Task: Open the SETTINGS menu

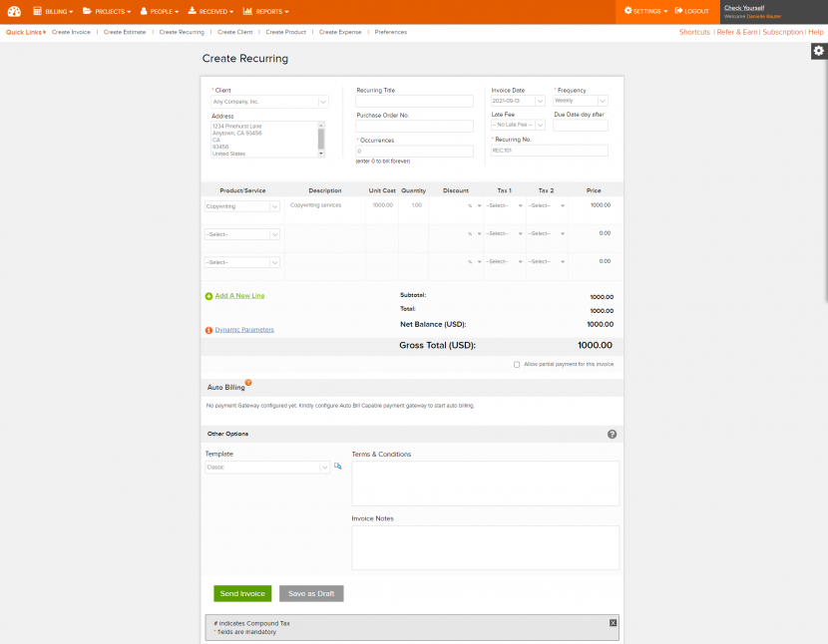Action: tap(645, 11)
